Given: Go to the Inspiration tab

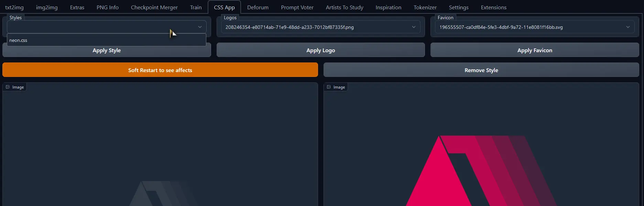Looking at the screenshot, I should (x=388, y=7).
